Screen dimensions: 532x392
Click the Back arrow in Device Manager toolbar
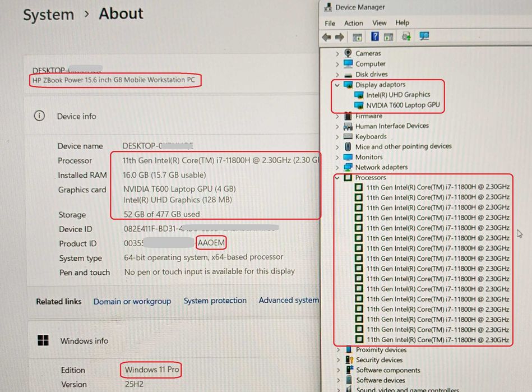coord(327,37)
